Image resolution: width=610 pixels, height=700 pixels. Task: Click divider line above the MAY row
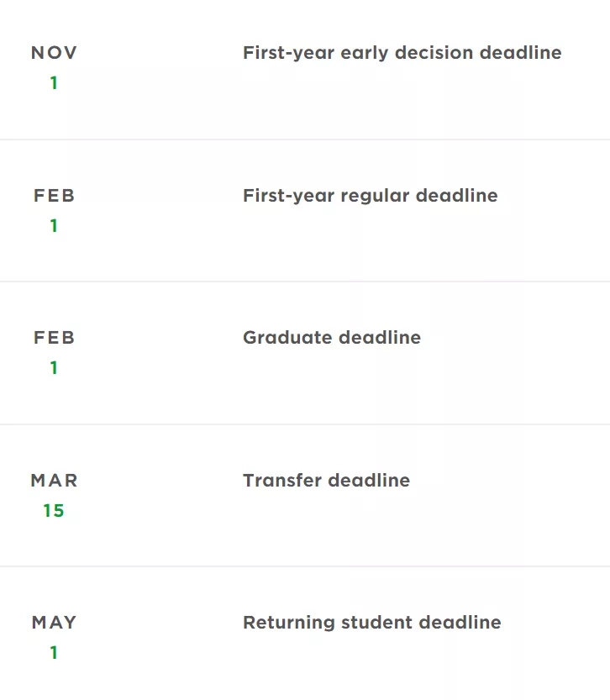point(305,566)
